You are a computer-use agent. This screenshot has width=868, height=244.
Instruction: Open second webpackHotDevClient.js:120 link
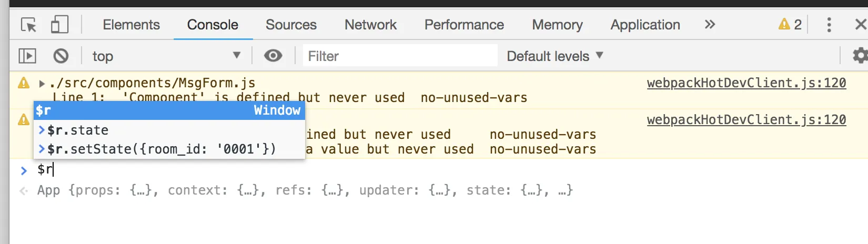746,120
